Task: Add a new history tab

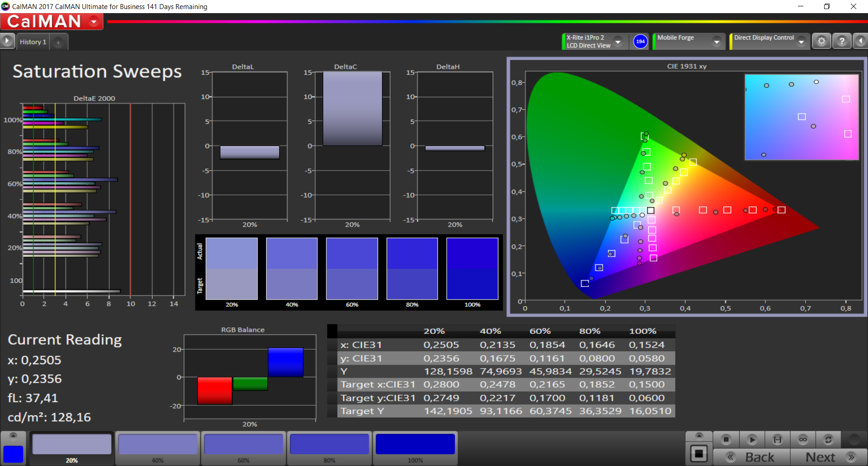Action: tap(58, 42)
